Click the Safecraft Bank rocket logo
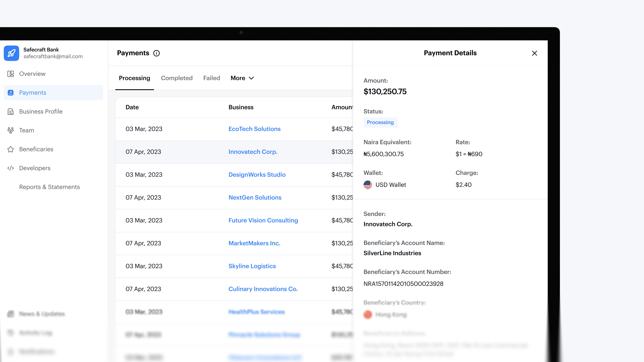Image resolution: width=644 pixels, height=362 pixels. (12, 53)
